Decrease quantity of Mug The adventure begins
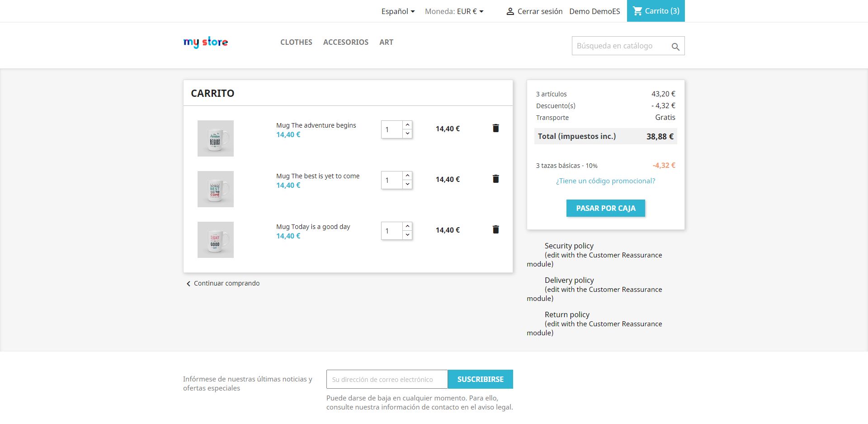The image size is (868, 424). tap(407, 133)
